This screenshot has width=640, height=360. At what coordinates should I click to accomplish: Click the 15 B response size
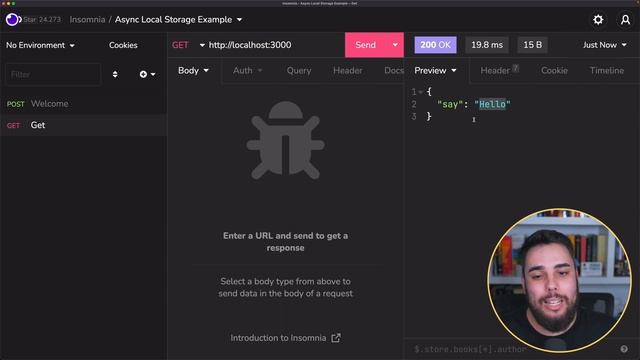click(533, 45)
